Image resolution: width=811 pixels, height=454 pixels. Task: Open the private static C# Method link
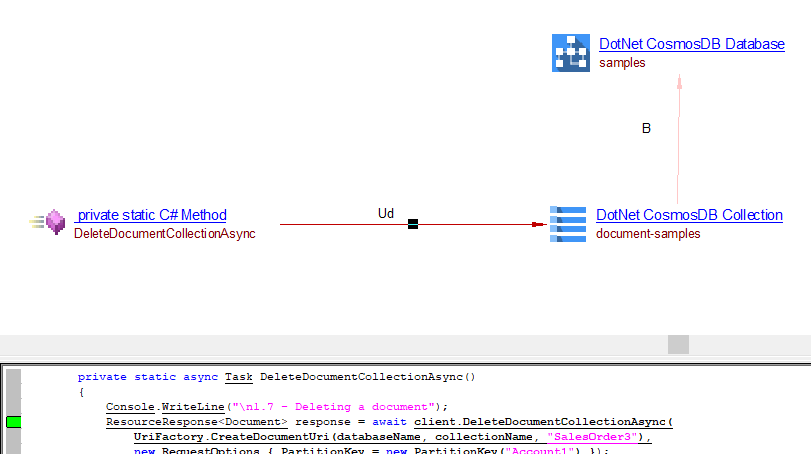point(151,215)
